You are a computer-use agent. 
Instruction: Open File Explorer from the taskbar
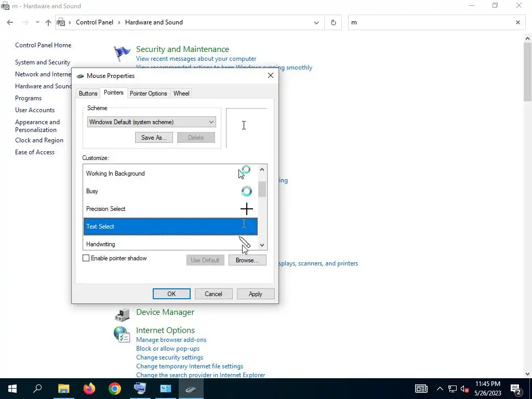pos(63,389)
